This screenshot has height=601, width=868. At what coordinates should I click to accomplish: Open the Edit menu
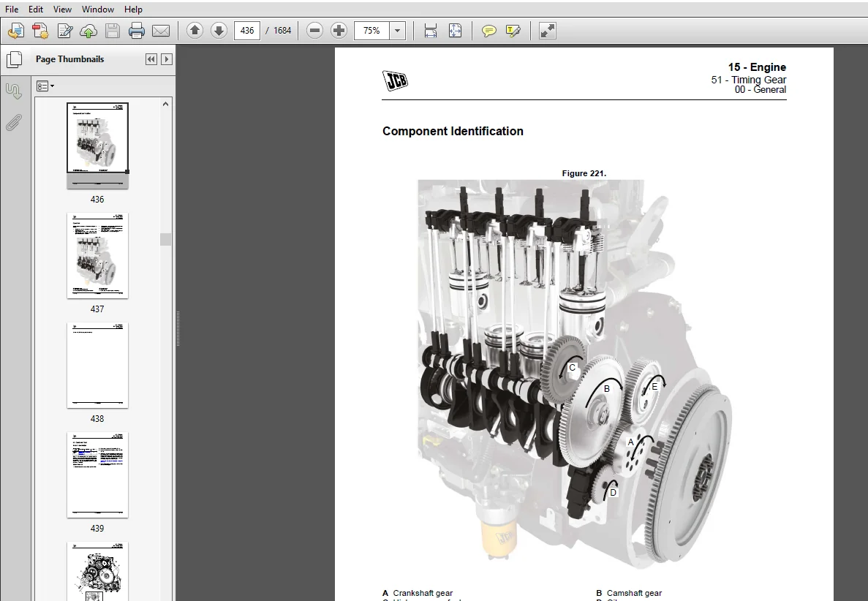35,9
